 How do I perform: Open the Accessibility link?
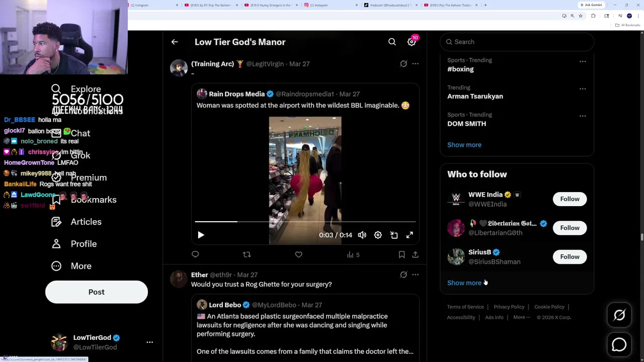click(461, 318)
